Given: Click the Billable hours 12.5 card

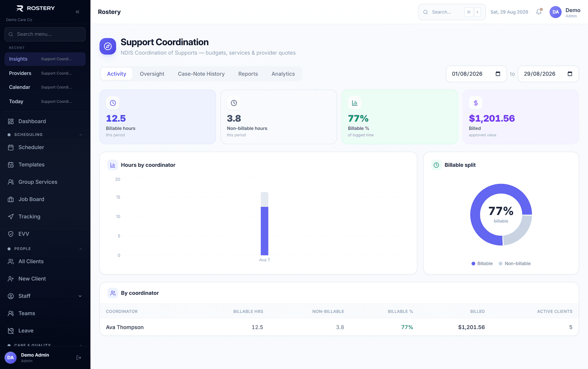Looking at the screenshot, I should pyautogui.click(x=158, y=117).
